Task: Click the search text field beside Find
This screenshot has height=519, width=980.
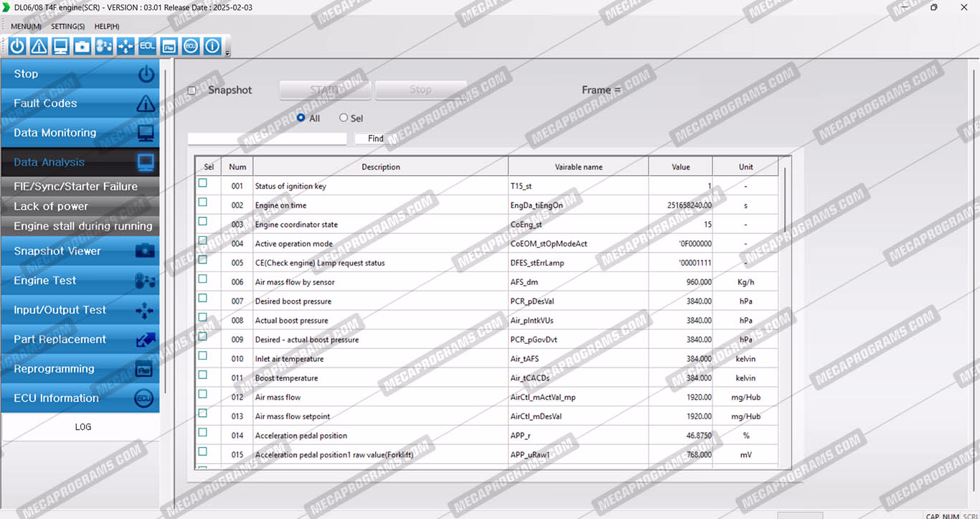Action: tap(267, 139)
